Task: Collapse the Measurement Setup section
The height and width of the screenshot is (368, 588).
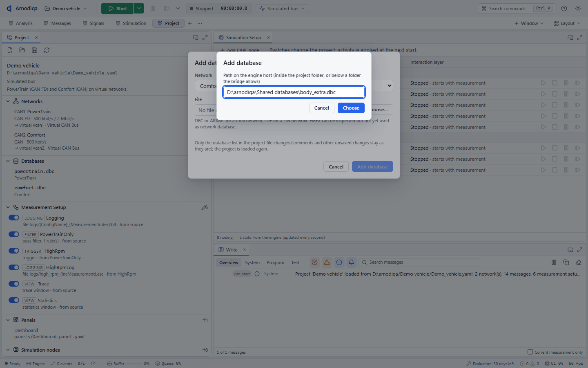Action: (x=8, y=207)
